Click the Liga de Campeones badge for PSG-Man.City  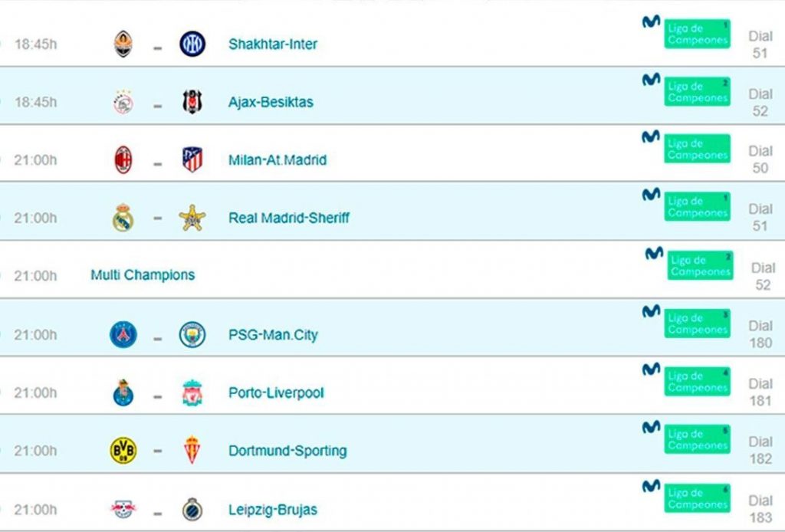pos(697,323)
